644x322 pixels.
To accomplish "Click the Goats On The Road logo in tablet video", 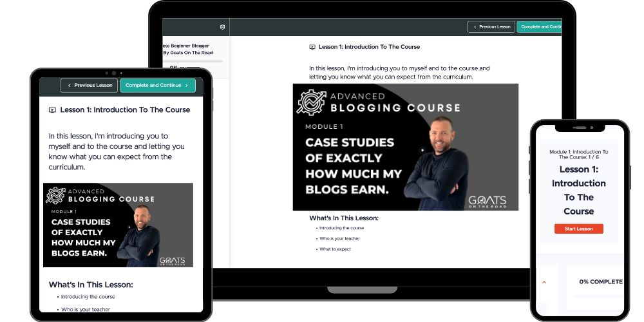I will 172,261.
